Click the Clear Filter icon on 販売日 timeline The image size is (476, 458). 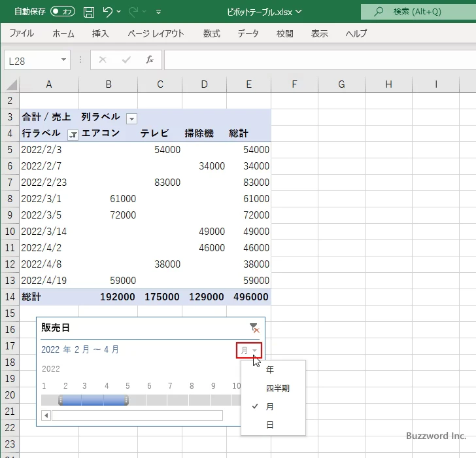[254, 328]
